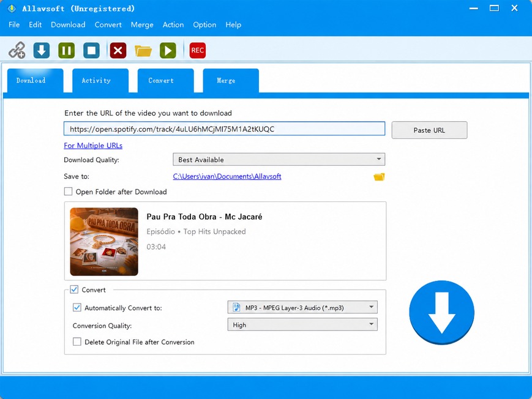
Task: Enable Delete Original File after Conversion
Action: (x=77, y=341)
